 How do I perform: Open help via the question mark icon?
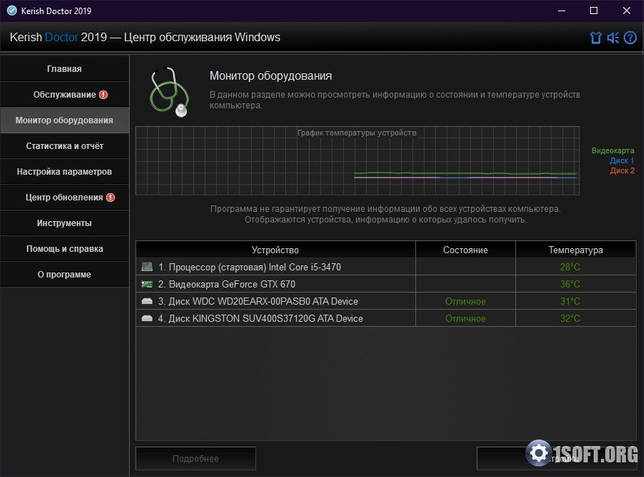tap(630, 38)
